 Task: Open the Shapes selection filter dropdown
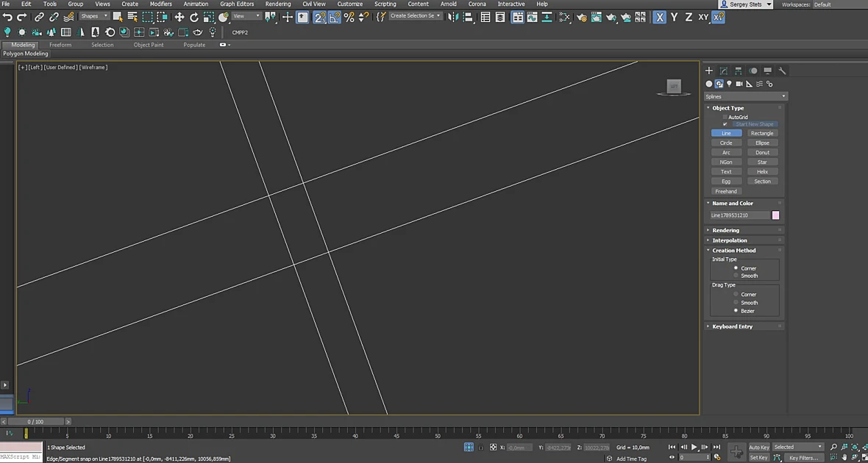[94, 16]
